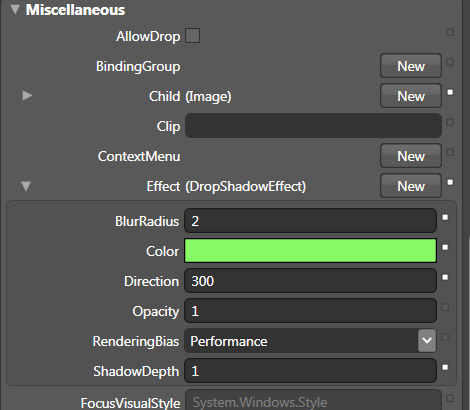Collapse the Miscellaneous section
The image size is (470, 410).
pyautogui.click(x=15, y=9)
